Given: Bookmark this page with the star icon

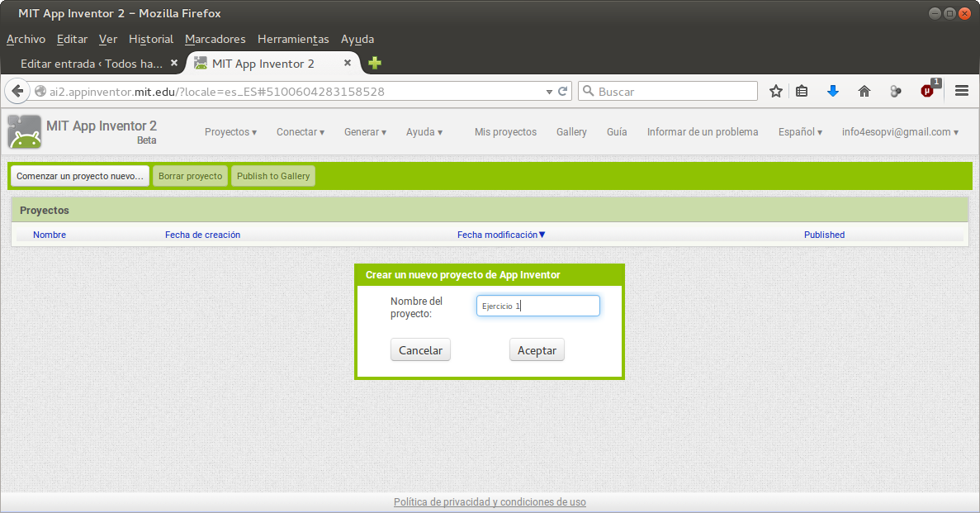Looking at the screenshot, I should [x=775, y=92].
